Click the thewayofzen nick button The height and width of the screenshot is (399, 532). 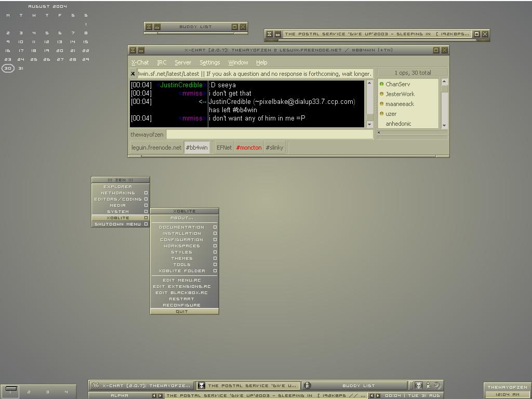click(x=147, y=135)
